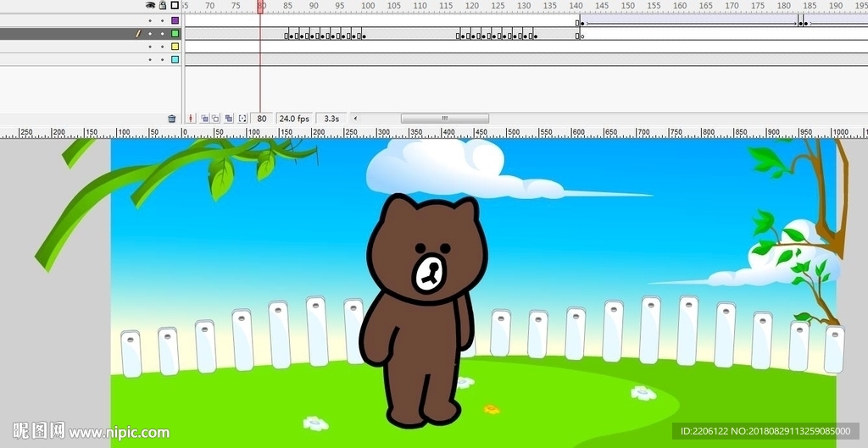Click frame 150 on the timeline ruler
868x448 pixels.
coord(628,6)
